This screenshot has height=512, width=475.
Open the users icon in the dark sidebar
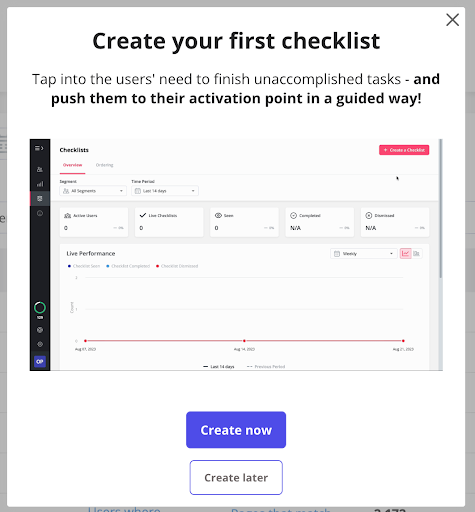click(40, 169)
